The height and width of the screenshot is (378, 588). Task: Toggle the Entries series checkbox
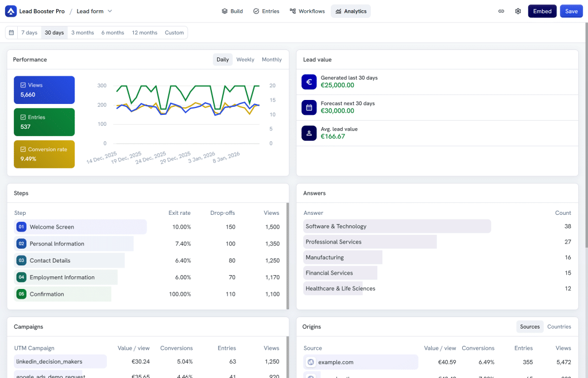[23, 117]
